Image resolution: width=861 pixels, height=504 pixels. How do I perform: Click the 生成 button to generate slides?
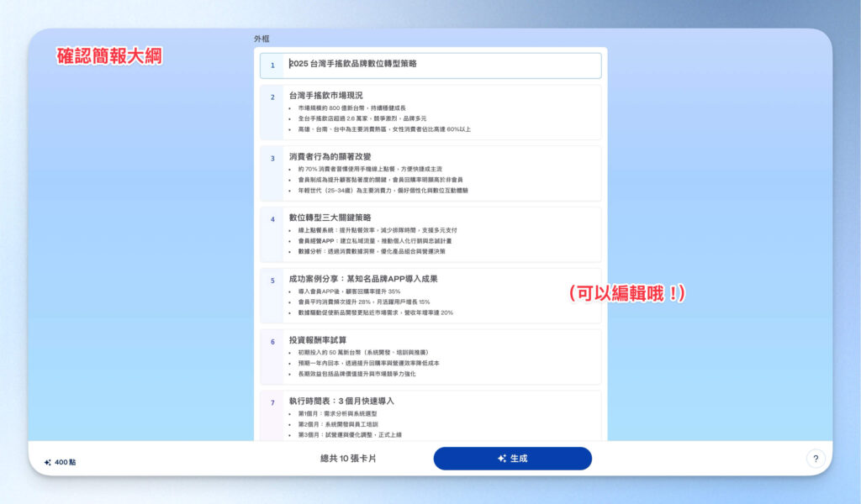point(511,459)
